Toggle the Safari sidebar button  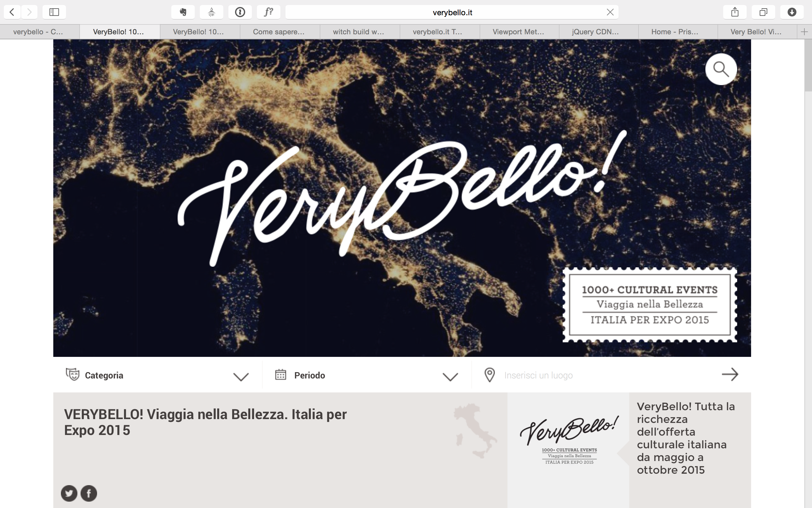click(54, 12)
